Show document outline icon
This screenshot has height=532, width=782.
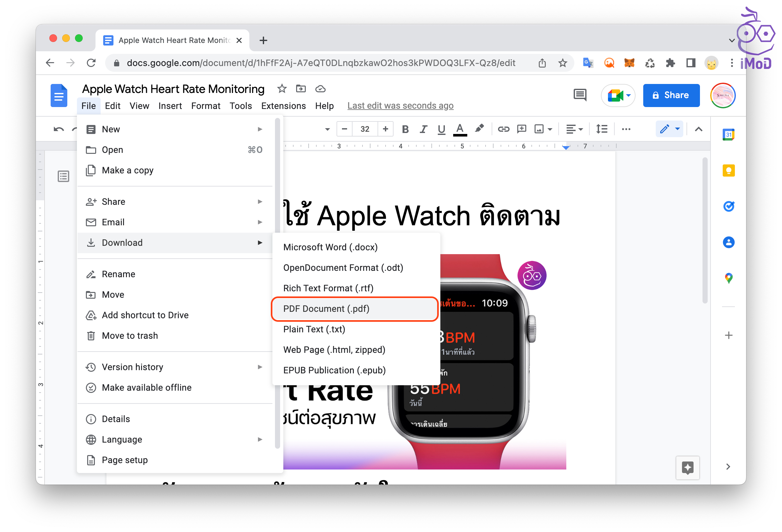pyautogui.click(x=63, y=176)
